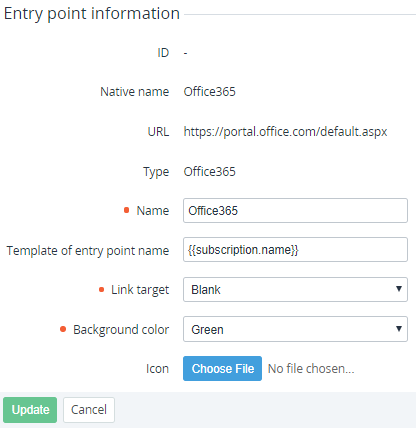The height and width of the screenshot is (429, 416).
Task: Click the Background color label
Action: (x=121, y=330)
